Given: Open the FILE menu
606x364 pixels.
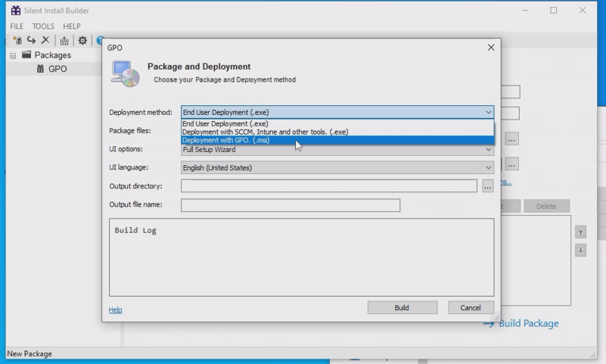Looking at the screenshot, I should coord(17,26).
